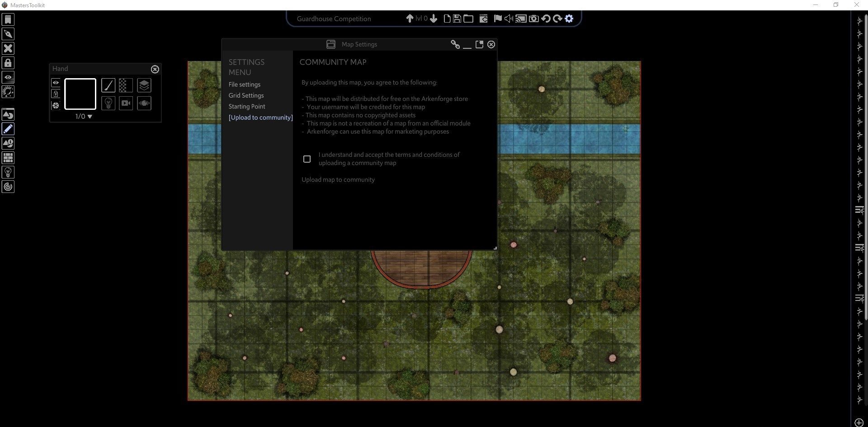The image size is (868, 427).
Task: Open the layers stack icon in Hand panel
Action: (144, 85)
